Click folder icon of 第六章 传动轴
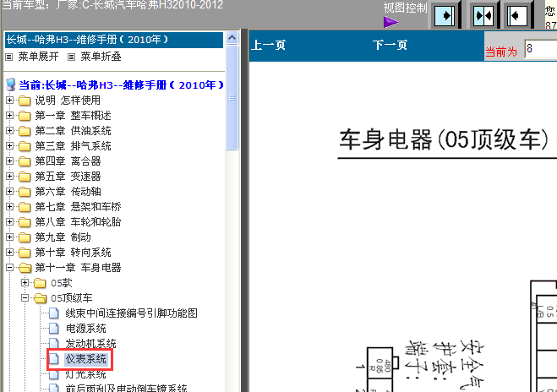Viewport: 557px width, 392px height. (25, 192)
